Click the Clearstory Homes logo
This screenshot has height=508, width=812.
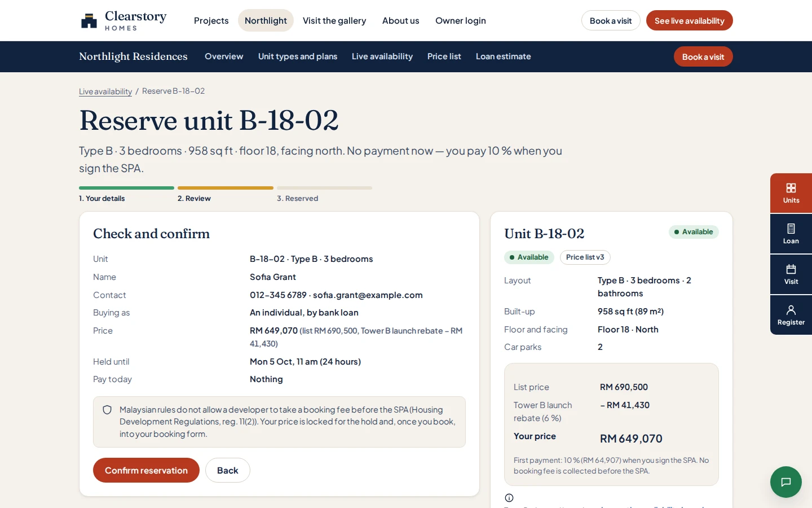(x=123, y=20)
